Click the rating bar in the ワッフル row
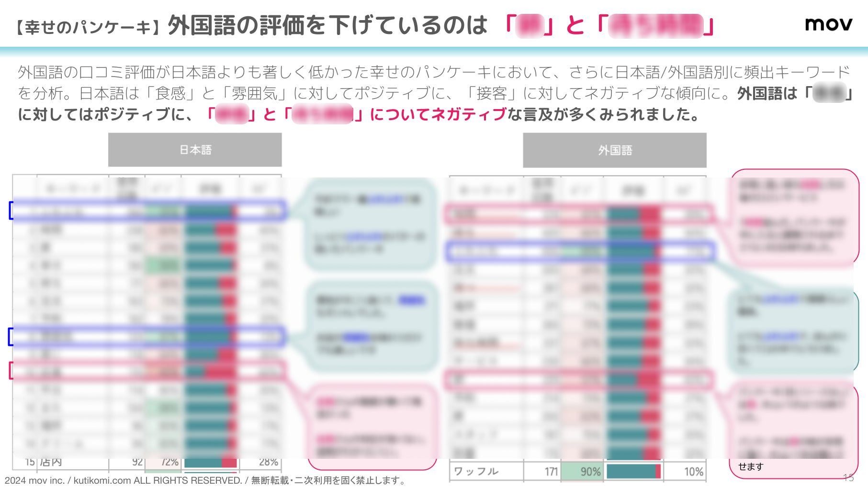This screenshot has height=488, width=868. [633, 471]
